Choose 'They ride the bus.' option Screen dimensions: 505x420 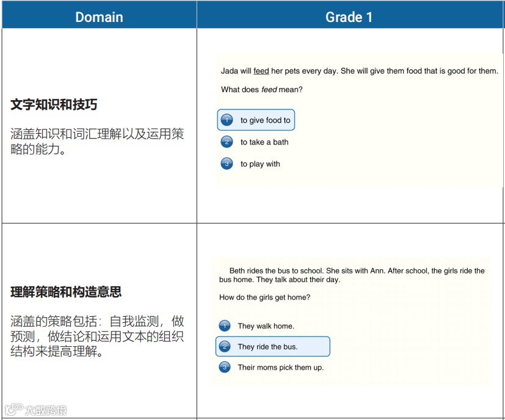coord(273,347)
